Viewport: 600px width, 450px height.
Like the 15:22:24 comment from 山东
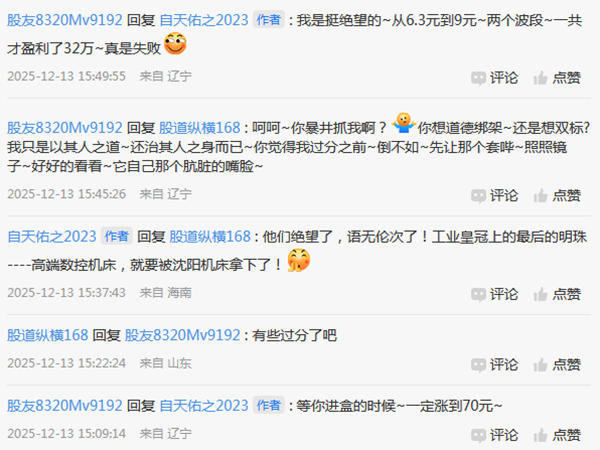pyautogui.click(x=557, y=364)
